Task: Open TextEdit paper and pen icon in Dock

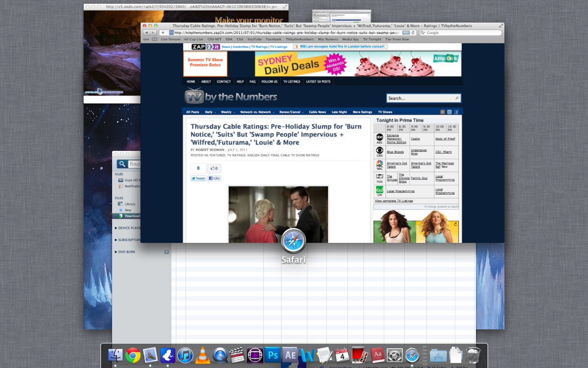Action: click(324, 355)
